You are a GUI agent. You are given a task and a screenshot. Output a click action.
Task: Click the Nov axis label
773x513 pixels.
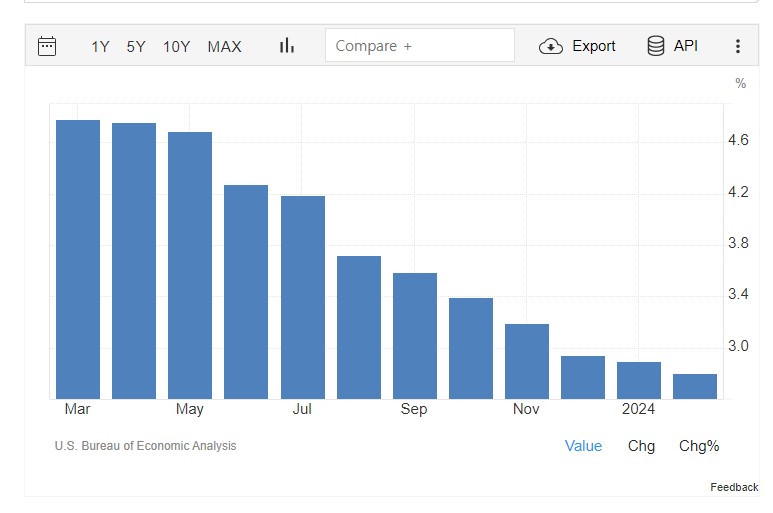click(x=526, y=409)
